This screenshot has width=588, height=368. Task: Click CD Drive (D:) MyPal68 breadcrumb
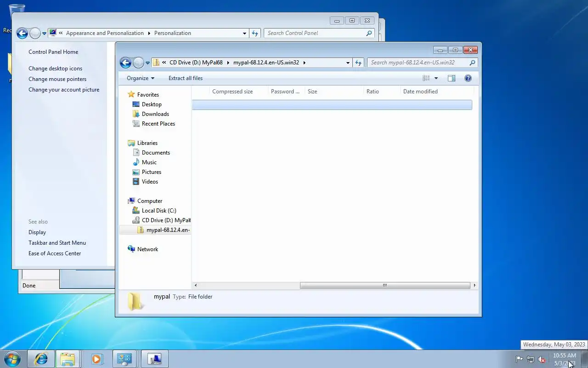196,63
